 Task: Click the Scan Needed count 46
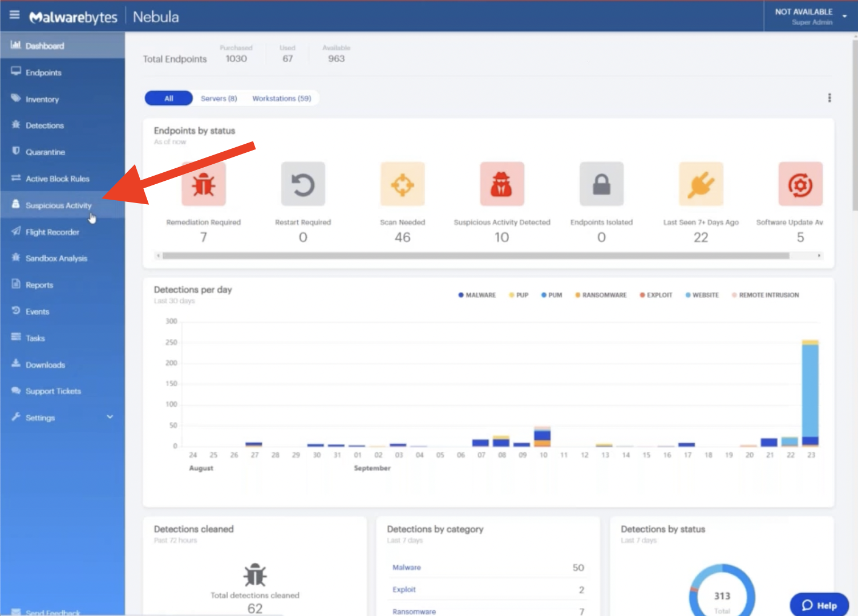(x=403, y=237)
